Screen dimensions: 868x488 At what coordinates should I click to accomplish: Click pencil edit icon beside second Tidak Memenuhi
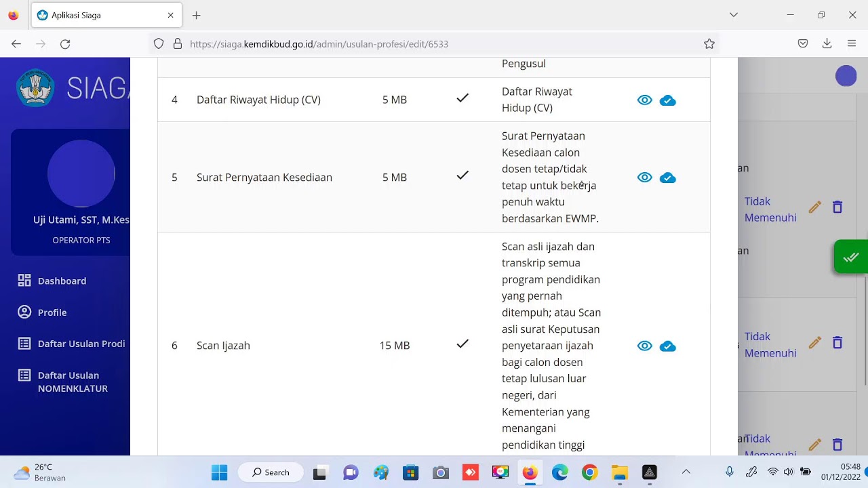[x=815, y=343]
